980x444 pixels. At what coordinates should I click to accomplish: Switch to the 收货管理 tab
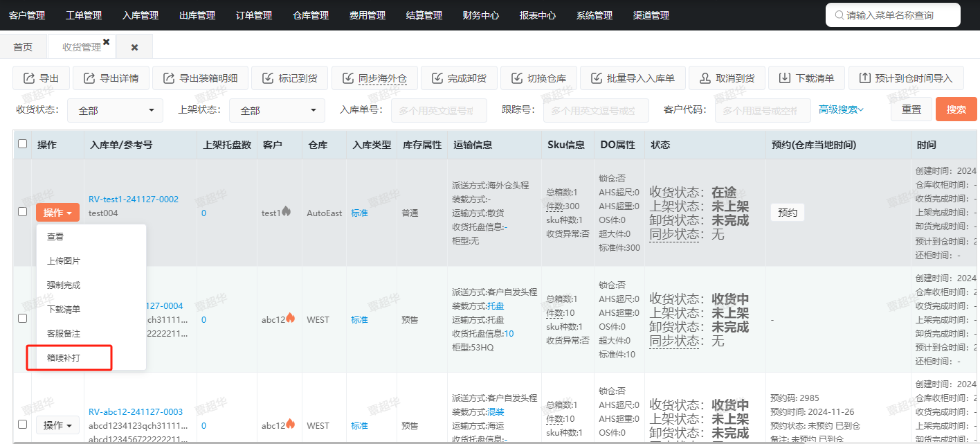click(x=82, y=47)
